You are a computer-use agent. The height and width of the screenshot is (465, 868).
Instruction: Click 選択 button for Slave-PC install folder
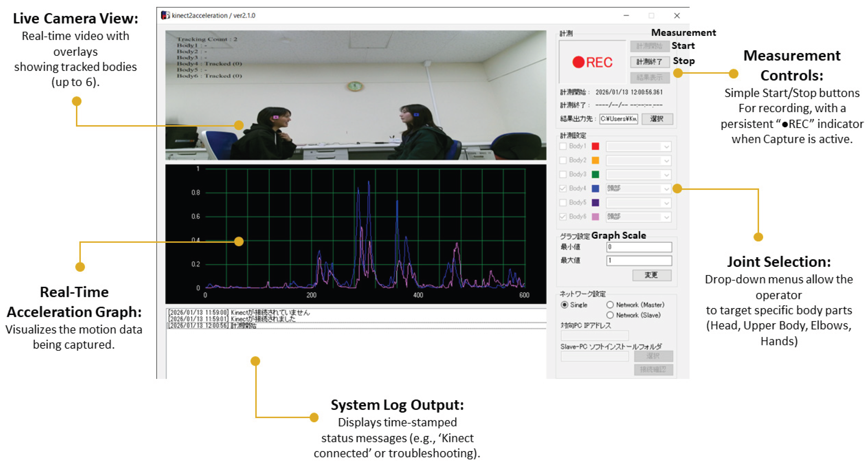(653, 356)
